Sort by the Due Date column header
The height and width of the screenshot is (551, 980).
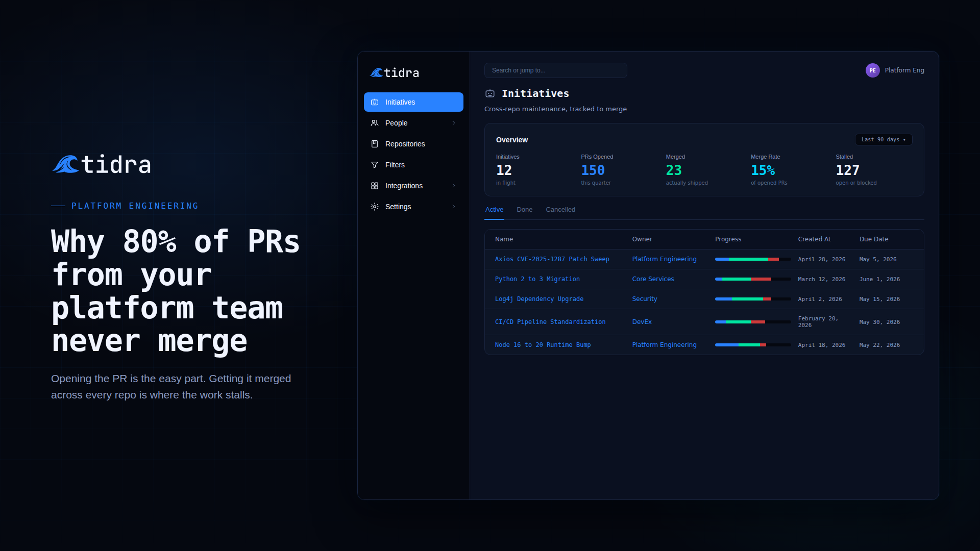coord(873,239)
